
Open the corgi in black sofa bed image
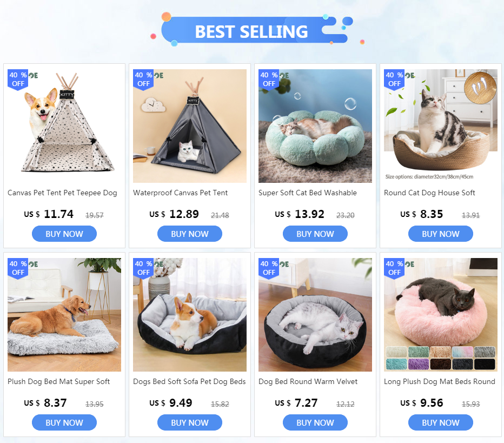pyautogui.click(x=190, y=315)
